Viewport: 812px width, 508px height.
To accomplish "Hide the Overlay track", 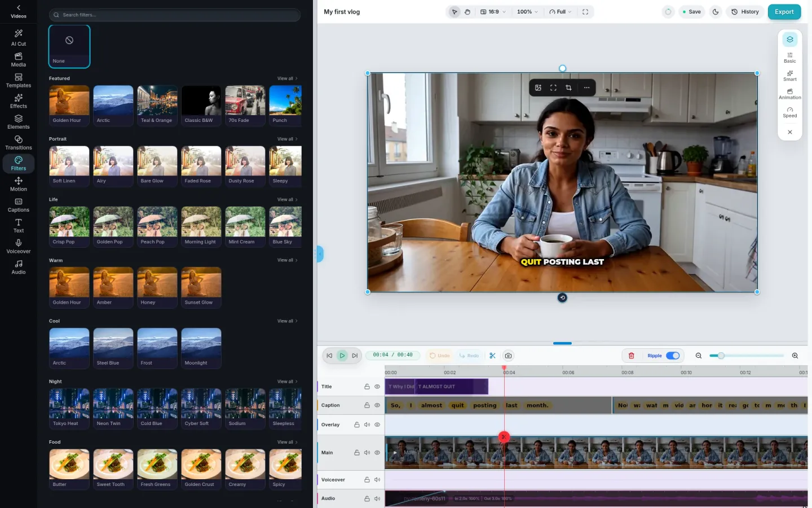I will tap(377, 424).
